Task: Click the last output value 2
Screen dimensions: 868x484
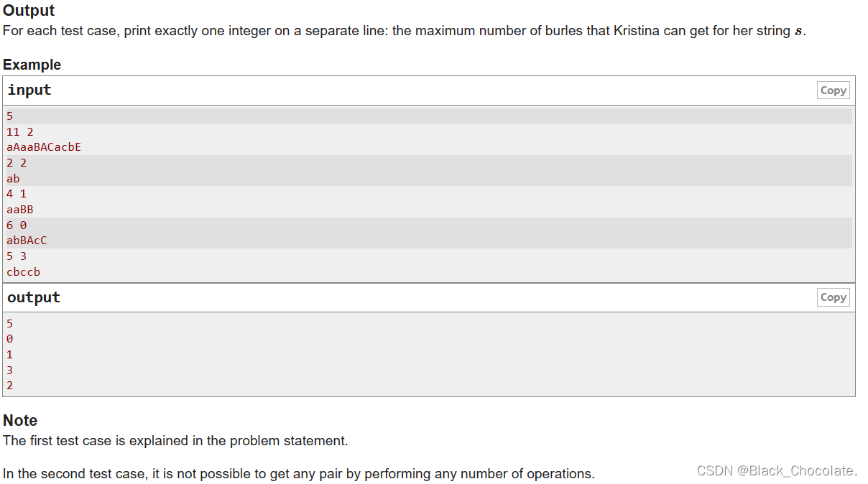Action: (x=9, y=386)
